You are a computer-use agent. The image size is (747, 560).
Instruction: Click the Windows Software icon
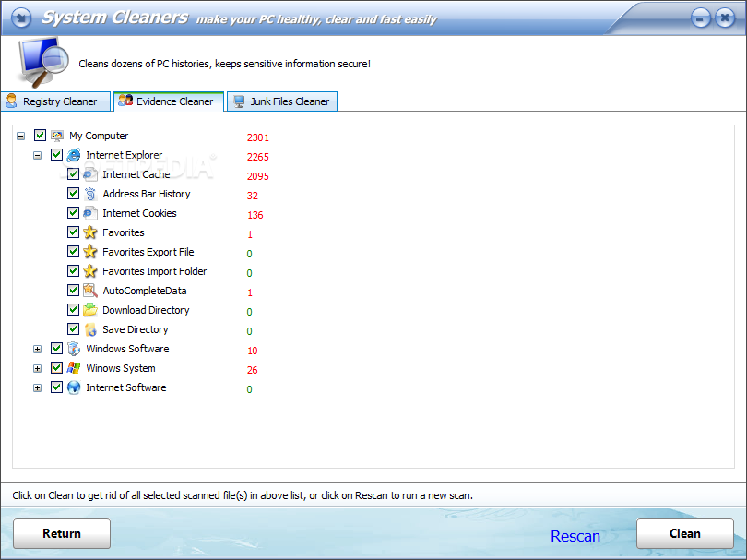74,349
